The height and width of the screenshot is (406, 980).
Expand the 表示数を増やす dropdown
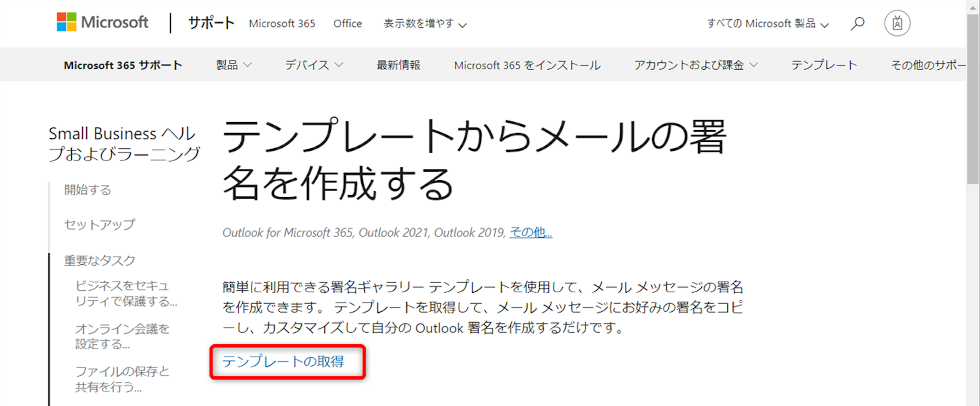425,23
